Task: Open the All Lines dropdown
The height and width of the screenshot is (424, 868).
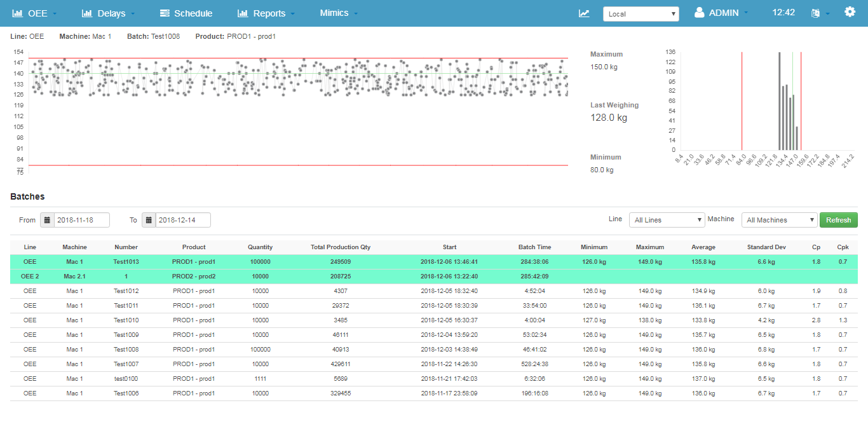Action: [667, 219]
